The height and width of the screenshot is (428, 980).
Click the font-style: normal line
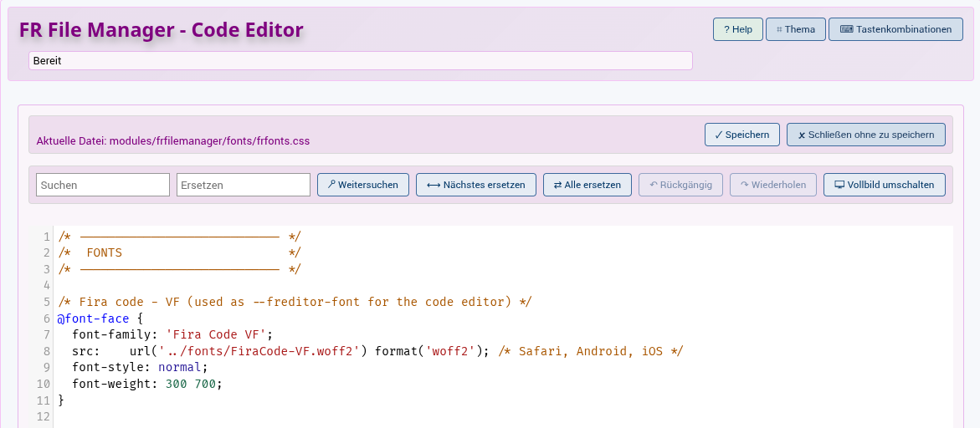point(140,367)
